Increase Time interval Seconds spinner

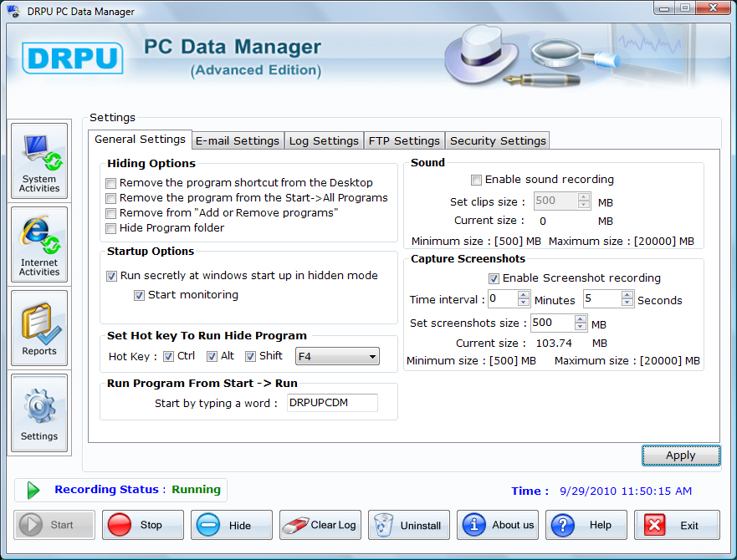(627, 295)
